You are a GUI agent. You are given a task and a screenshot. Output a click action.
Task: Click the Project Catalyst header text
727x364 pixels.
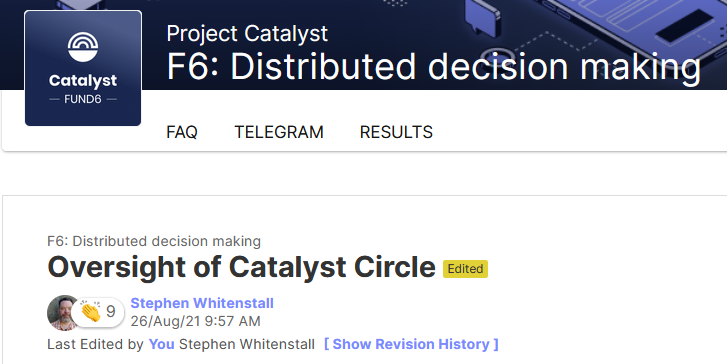(x=247, y=33)
